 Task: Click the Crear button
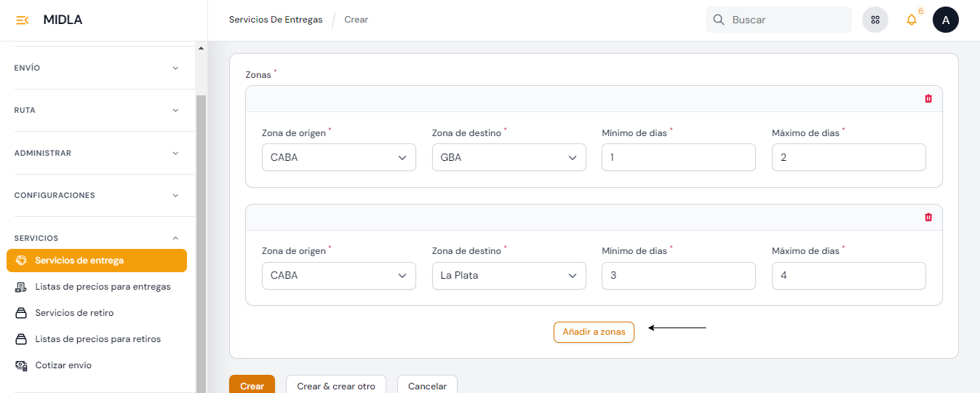[252, 385]
